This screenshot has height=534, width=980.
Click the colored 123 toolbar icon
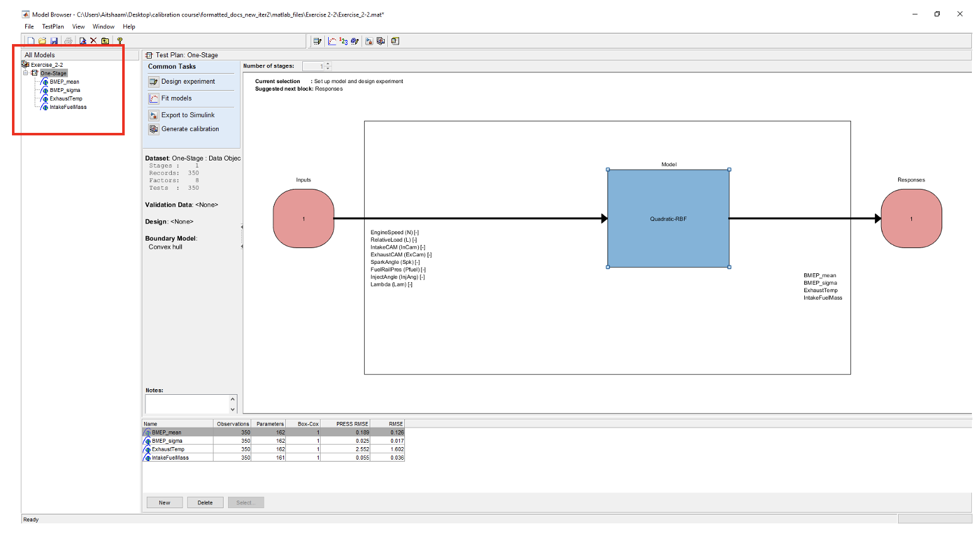click(x=343, y=41)
